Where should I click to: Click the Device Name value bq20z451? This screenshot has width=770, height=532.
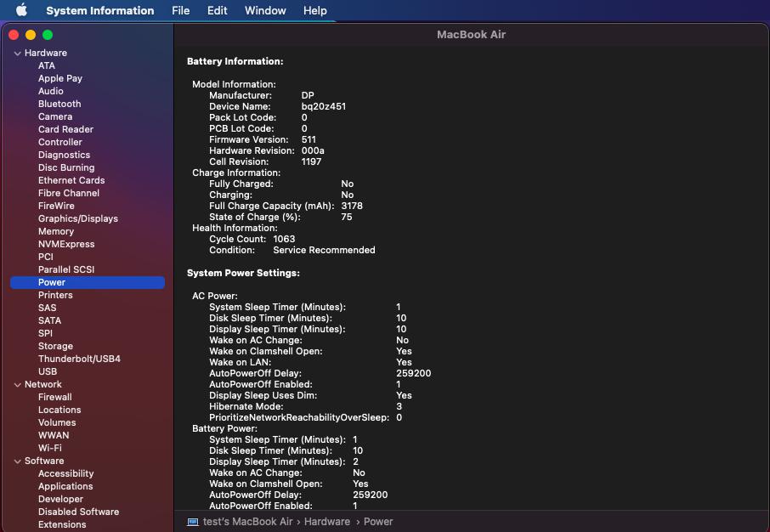324,106
